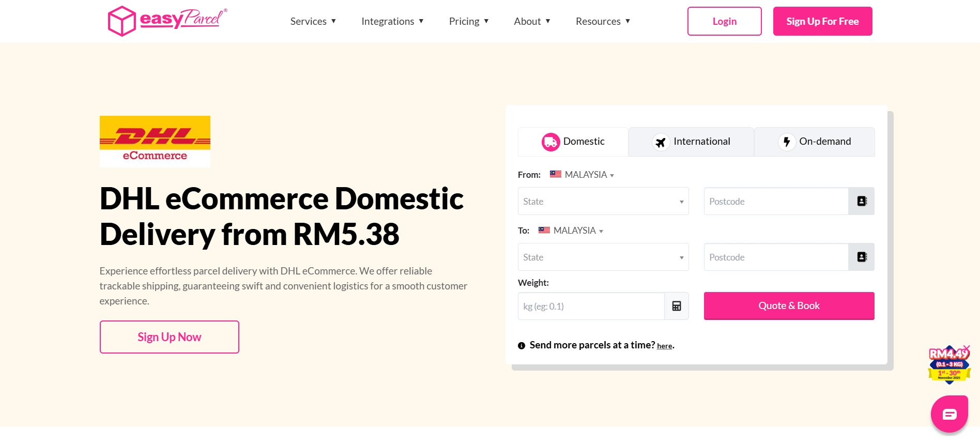This screenshot has width=980, height=444.
Task: Expand the From State dropdown
Action: [603, 201]
